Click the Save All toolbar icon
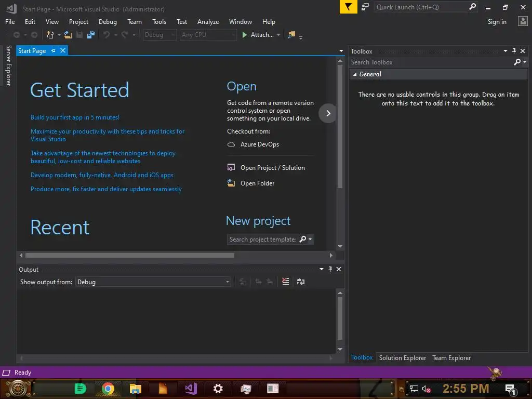 pyautogui.click(x=91, y=35)
